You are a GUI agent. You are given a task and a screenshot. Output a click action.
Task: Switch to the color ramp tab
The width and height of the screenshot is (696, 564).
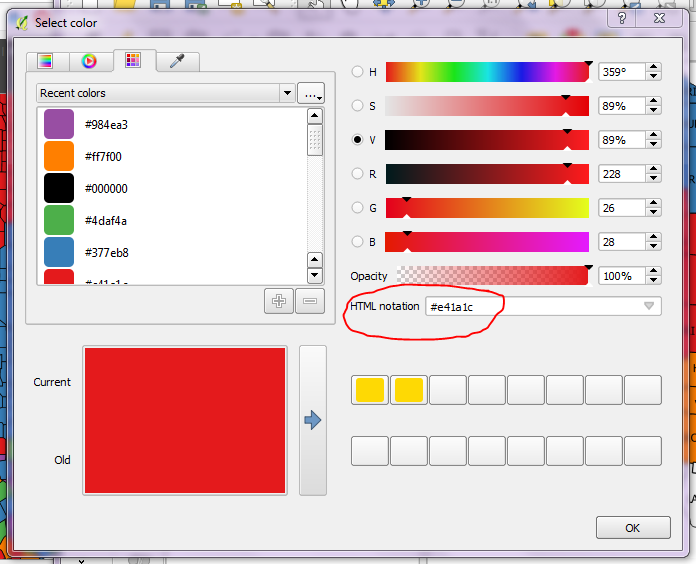(45, 62)
